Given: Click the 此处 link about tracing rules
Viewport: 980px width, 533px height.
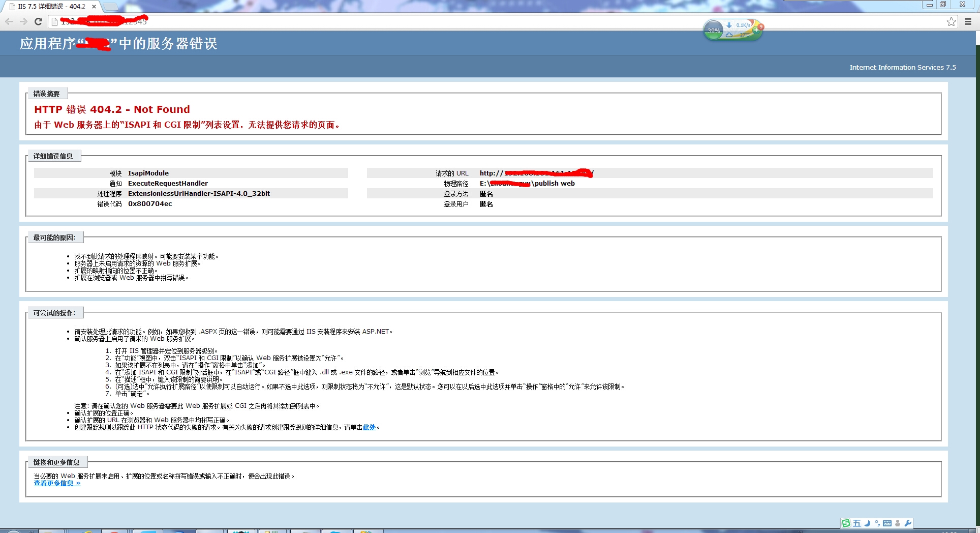Looking at the screenshot, I should pos(369,427).
